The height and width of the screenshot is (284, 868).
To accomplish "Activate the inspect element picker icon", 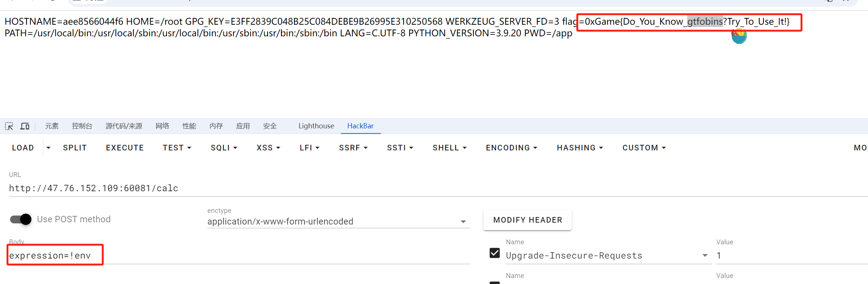I will pos(9,126).
